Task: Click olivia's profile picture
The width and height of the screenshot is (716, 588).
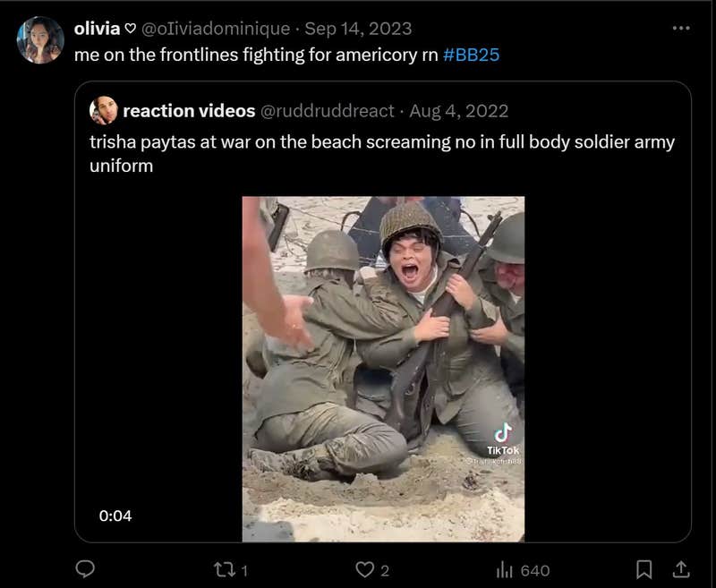Action: tap(39, 30)
